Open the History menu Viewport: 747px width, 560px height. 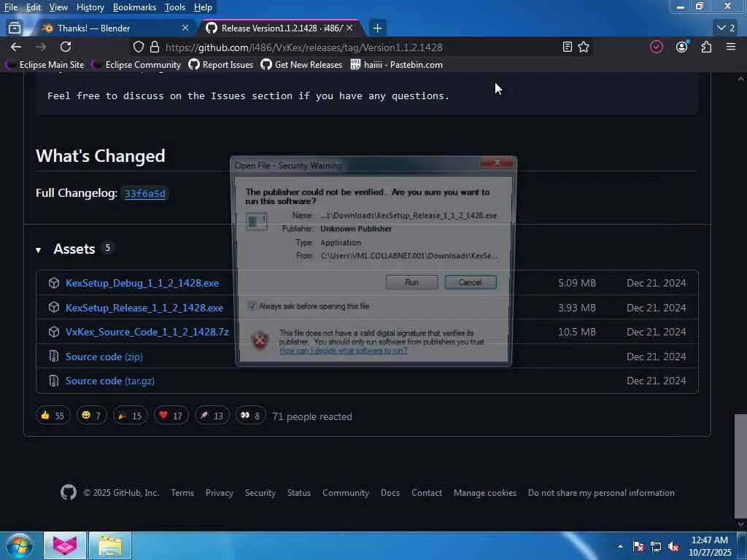pos(90,7)
